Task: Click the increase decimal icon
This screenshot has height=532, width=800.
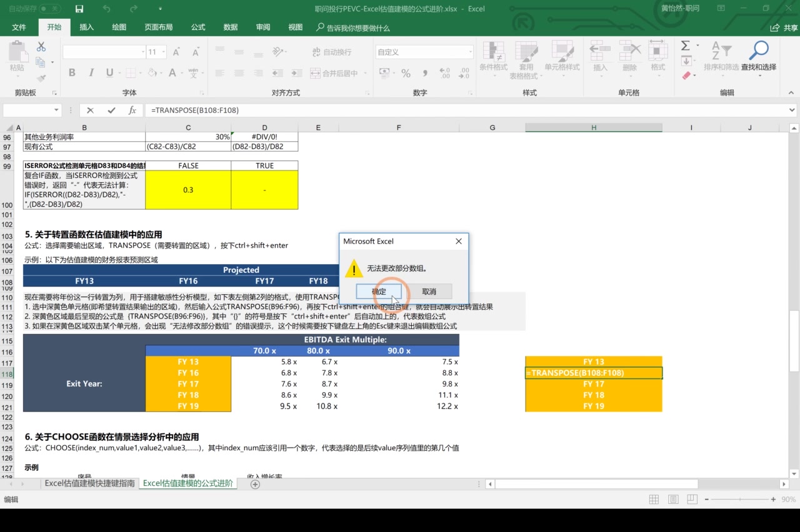Action: (445, 73)
